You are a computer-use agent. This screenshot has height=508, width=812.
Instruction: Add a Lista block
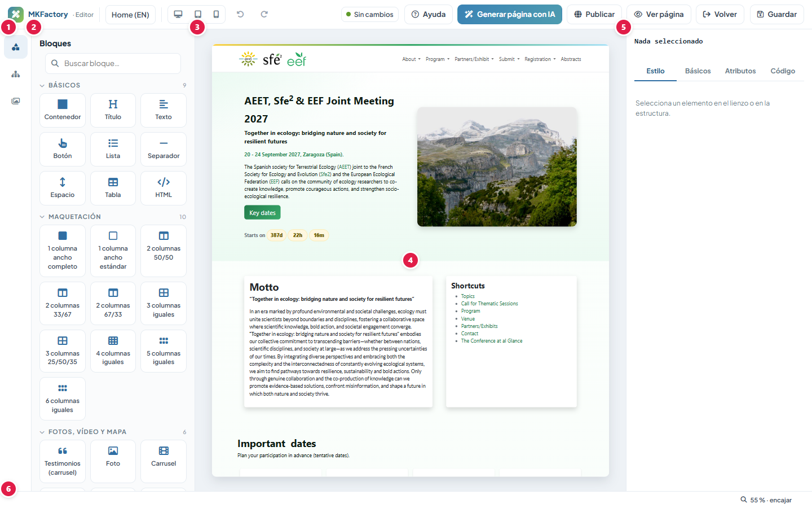[113, 149]
